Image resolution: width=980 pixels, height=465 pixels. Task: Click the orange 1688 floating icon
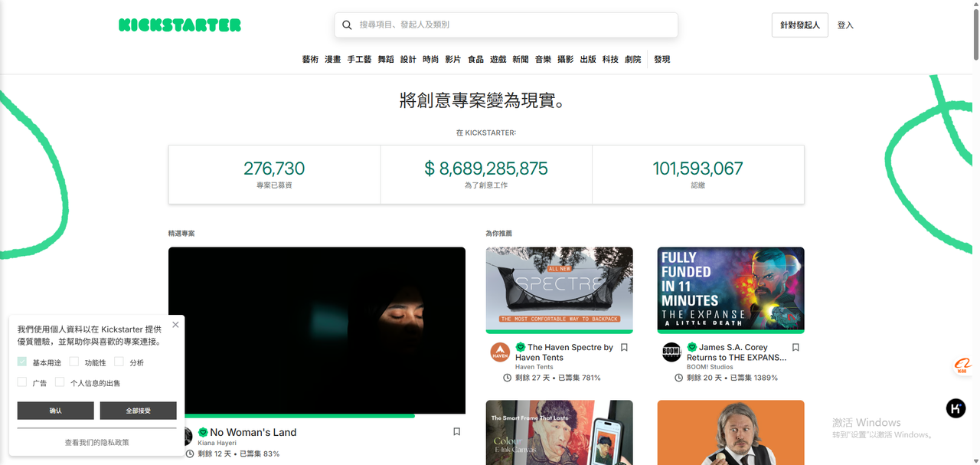[962, 367]
